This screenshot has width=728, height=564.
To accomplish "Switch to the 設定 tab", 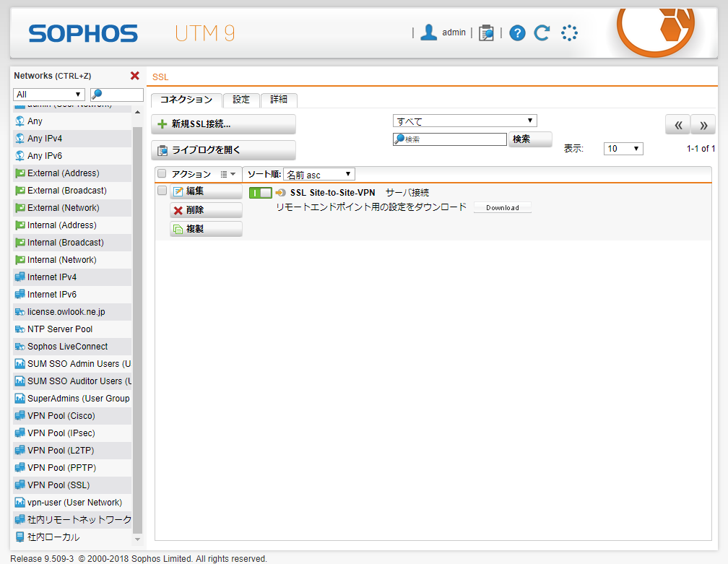I will 241,100.
